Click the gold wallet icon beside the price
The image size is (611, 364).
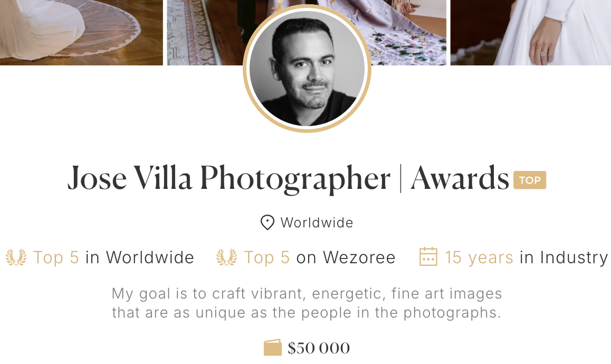273,348
